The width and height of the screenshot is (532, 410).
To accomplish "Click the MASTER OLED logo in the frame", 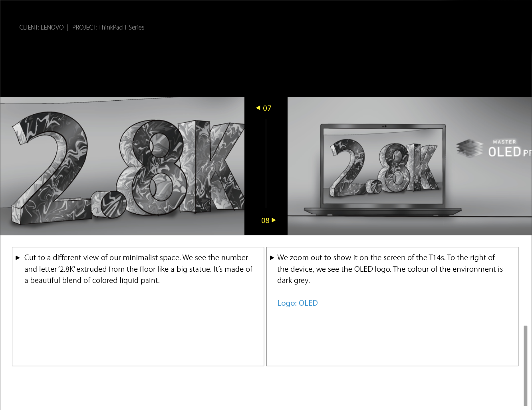I will [x=494, y=149].
